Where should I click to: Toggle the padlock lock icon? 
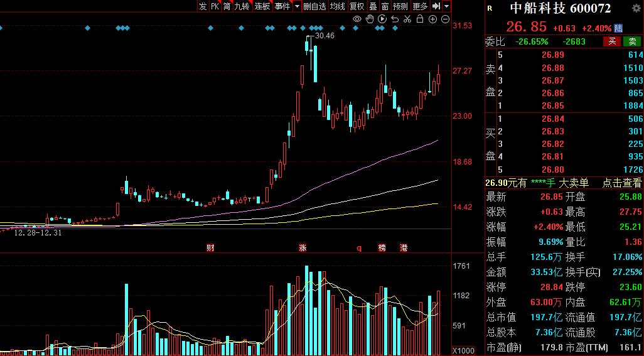coord(420,19)
